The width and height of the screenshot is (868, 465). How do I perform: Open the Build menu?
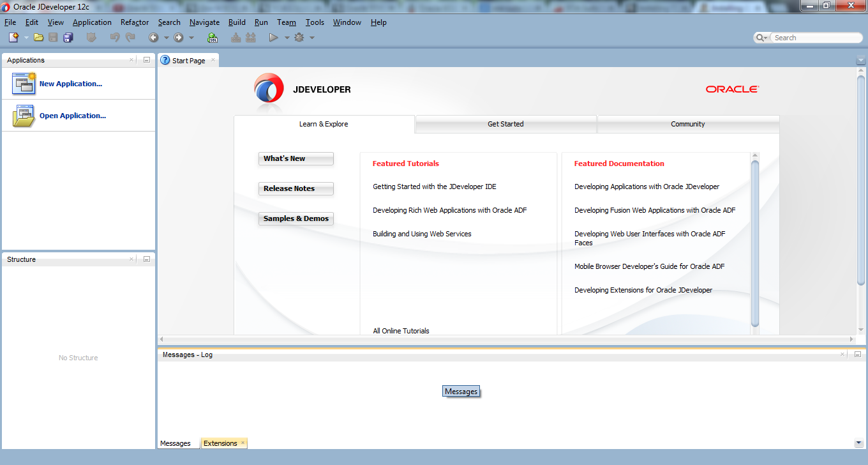(x=237, y=22)
